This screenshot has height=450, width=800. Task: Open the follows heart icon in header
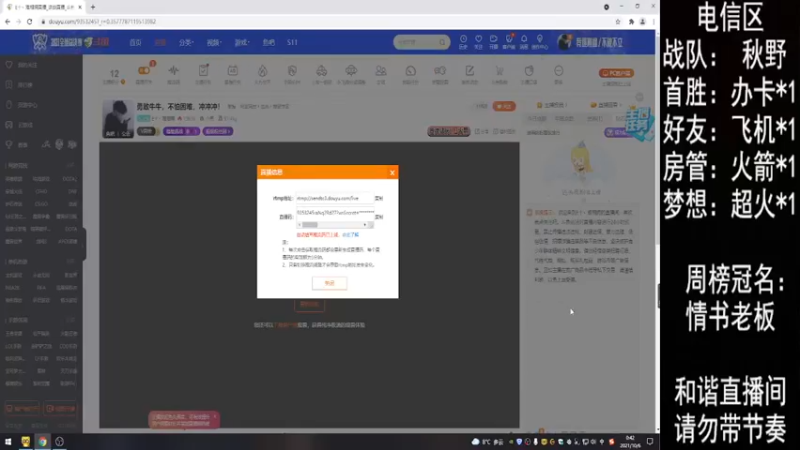pyautogui.click(x=478, y=41)
